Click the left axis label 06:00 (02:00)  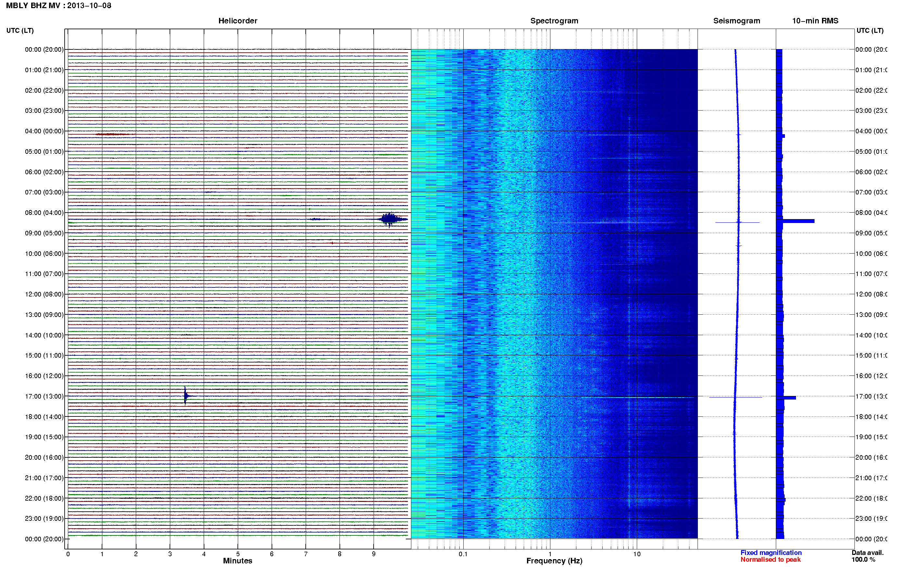coord(44,172)
